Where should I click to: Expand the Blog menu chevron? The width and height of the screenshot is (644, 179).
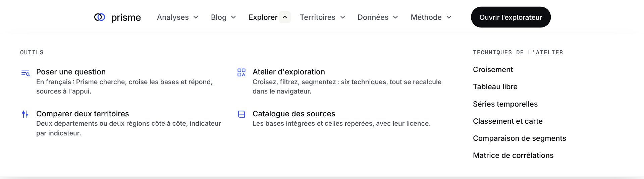click(233, 17)
